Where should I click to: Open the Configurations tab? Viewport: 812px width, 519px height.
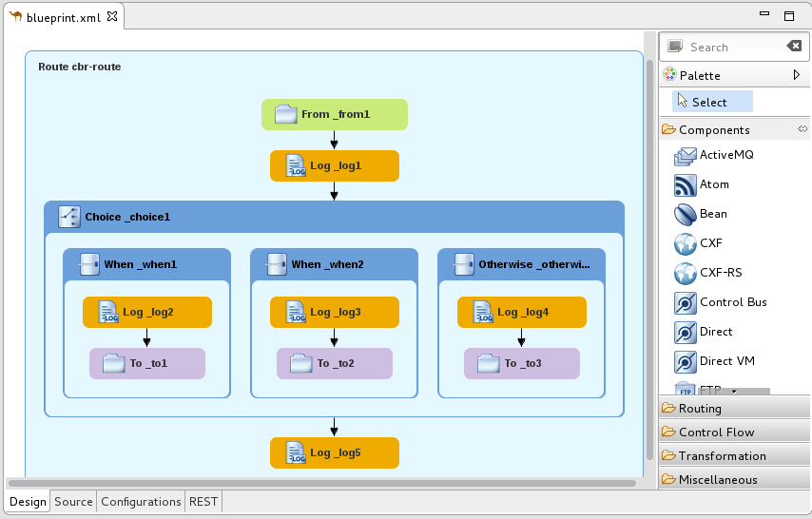pyautogui.click(x=141, y=502)
